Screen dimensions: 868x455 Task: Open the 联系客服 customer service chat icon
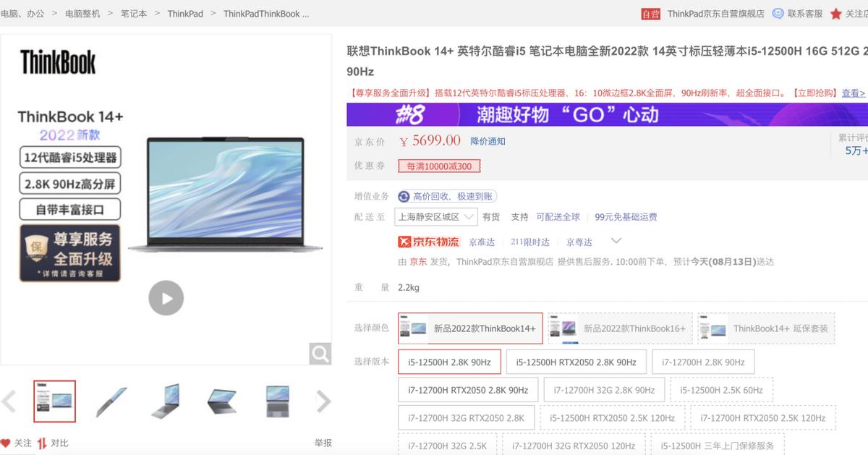776,13
